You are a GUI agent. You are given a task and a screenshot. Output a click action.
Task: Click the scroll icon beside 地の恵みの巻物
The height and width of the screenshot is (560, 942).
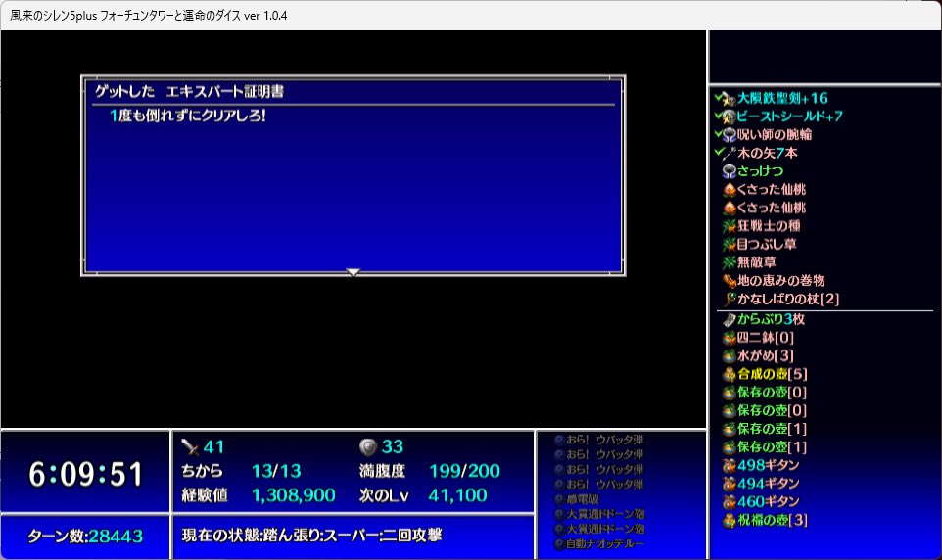729,281
